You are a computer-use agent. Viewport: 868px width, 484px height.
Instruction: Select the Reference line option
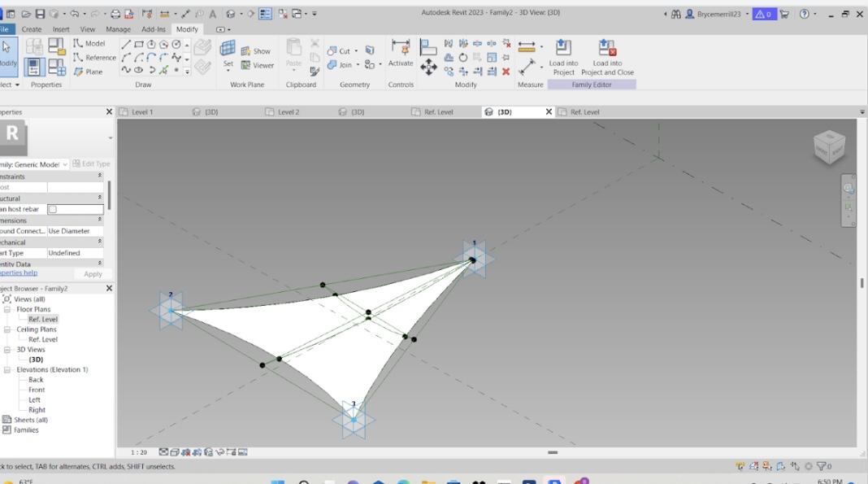pos(94,58)
